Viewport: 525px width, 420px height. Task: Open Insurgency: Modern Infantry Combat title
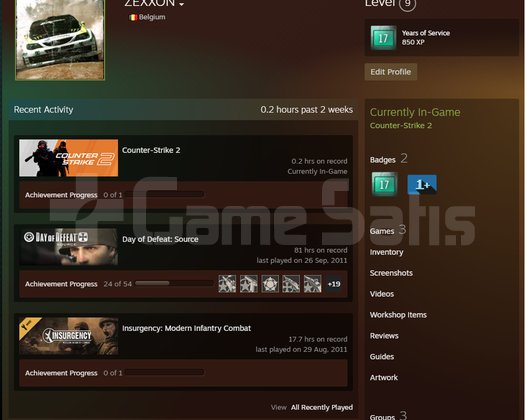(x=186, y=328)
